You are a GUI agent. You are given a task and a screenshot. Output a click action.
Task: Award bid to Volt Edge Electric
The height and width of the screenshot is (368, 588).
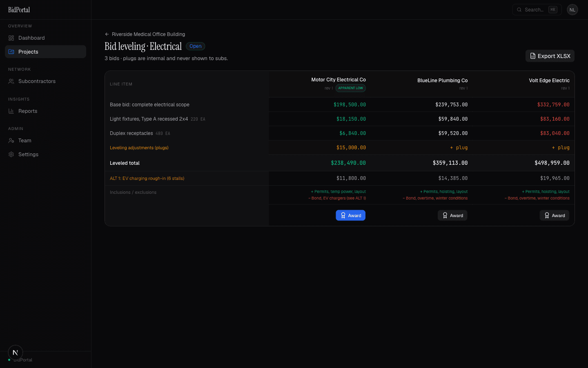pyautogui.click(x=555, y=215)
